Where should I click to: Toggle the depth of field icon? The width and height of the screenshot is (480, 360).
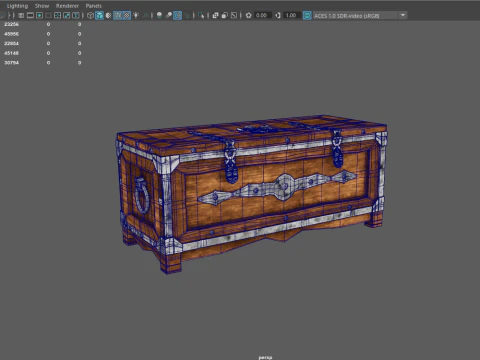(187, 15)
